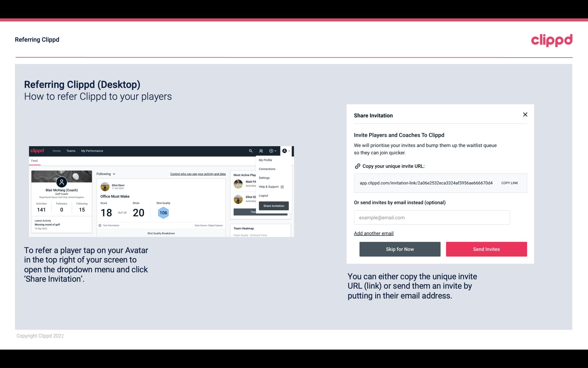Select the 'Teams' tab in the navbar
Viewport: 588px width, 368px height.
point(70,151)
